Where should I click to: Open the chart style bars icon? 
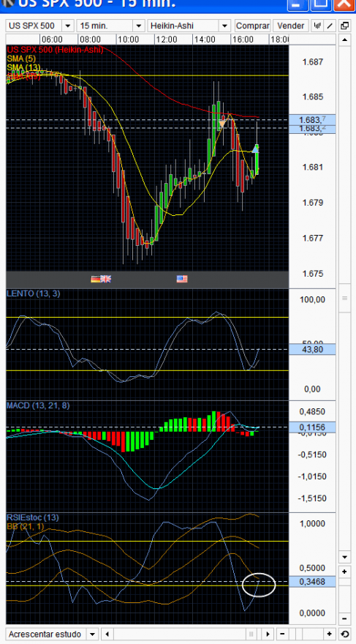(x=317, y=26)
